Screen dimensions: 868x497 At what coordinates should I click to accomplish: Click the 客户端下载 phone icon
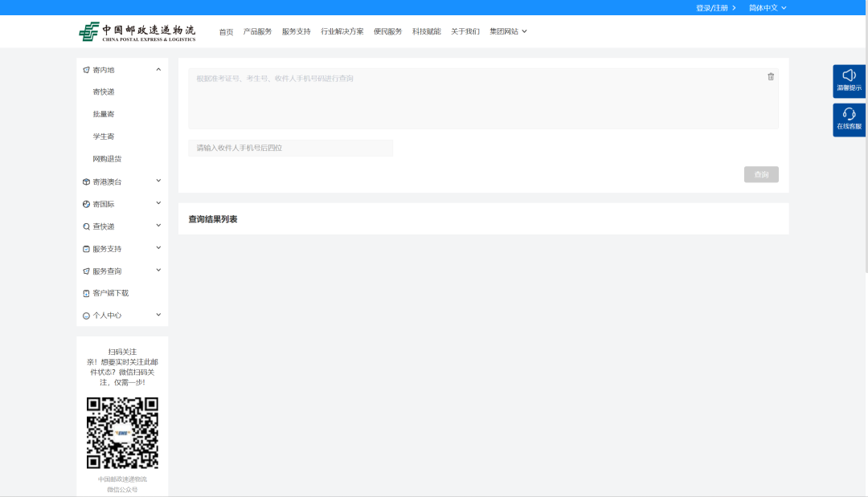(x=86, y=294)
